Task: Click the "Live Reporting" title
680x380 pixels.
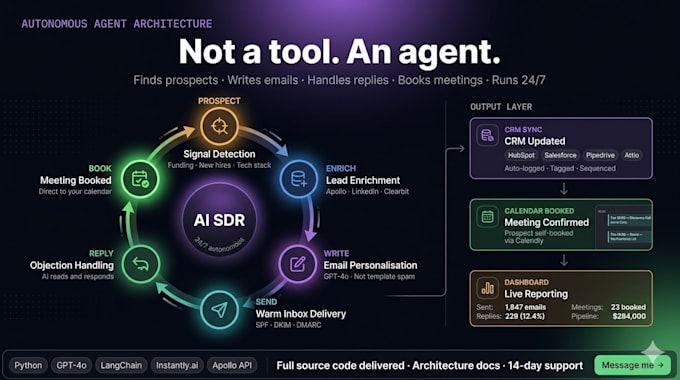Action: [536, 294]
